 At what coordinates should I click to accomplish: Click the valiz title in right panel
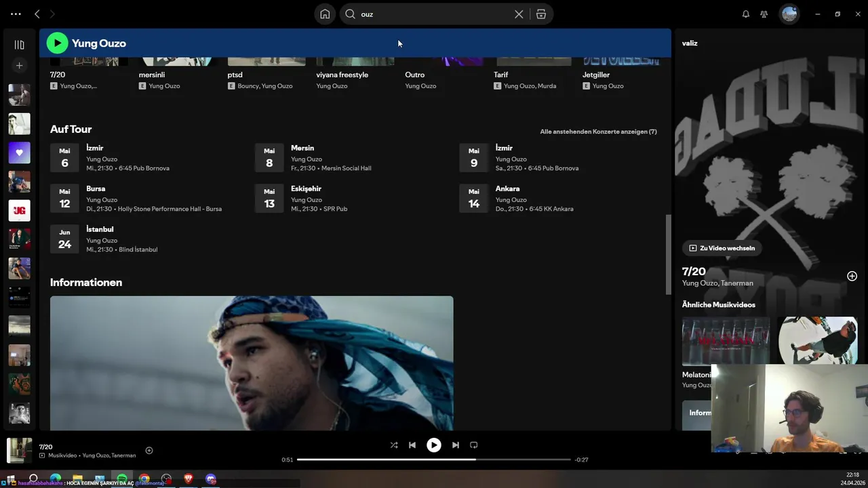[690, 43]
